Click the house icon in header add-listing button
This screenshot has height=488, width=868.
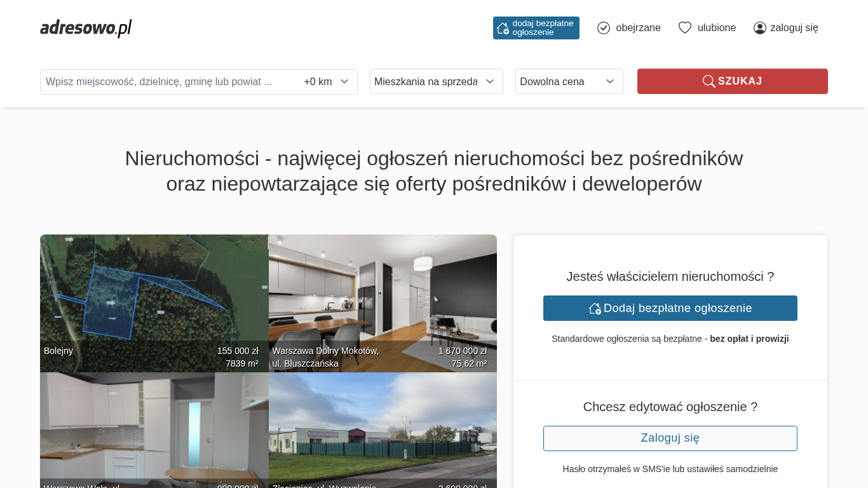503,28
